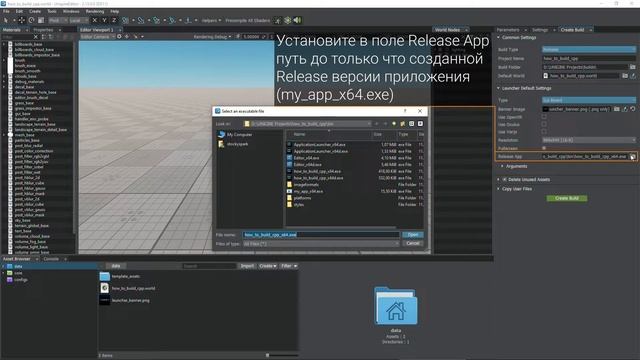Click the animation toggle icon in toolbar
The image size is (640, 360).
[x=278, y=20]
